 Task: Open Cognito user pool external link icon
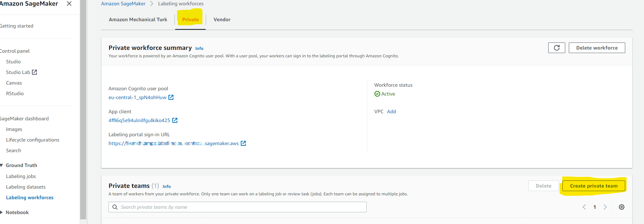171,97
